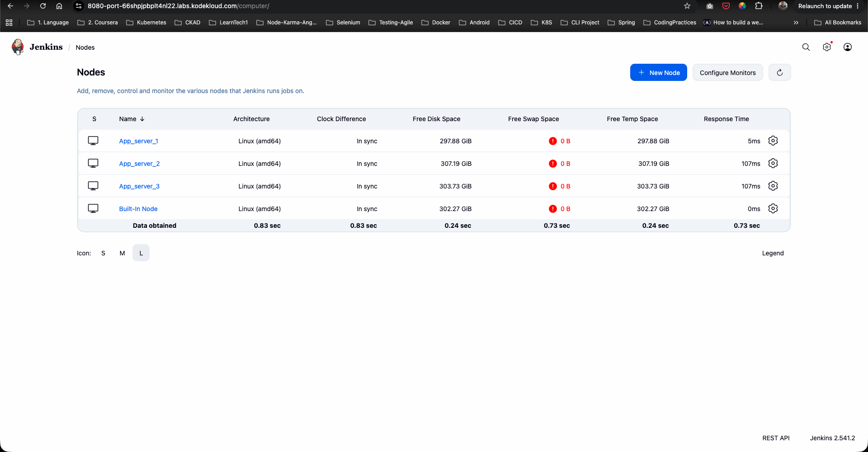
Task: Open Chrome apps grid icon
Action: 9,23
